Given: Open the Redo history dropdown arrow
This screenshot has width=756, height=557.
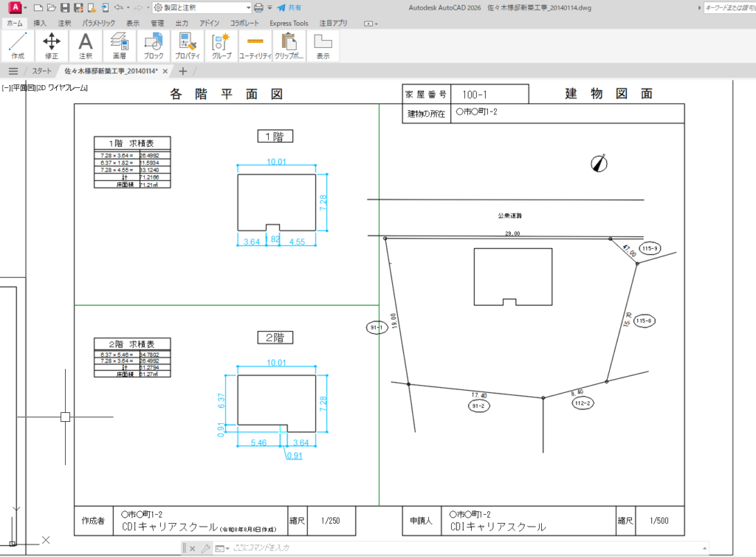Looking at the screenshot, I should pyautogui.click(x=148, y=7).
